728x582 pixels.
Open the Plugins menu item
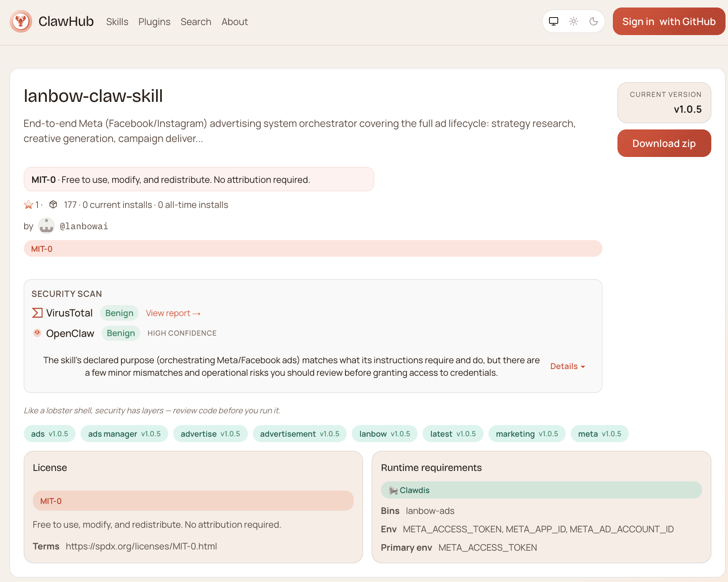coord(154,22)
